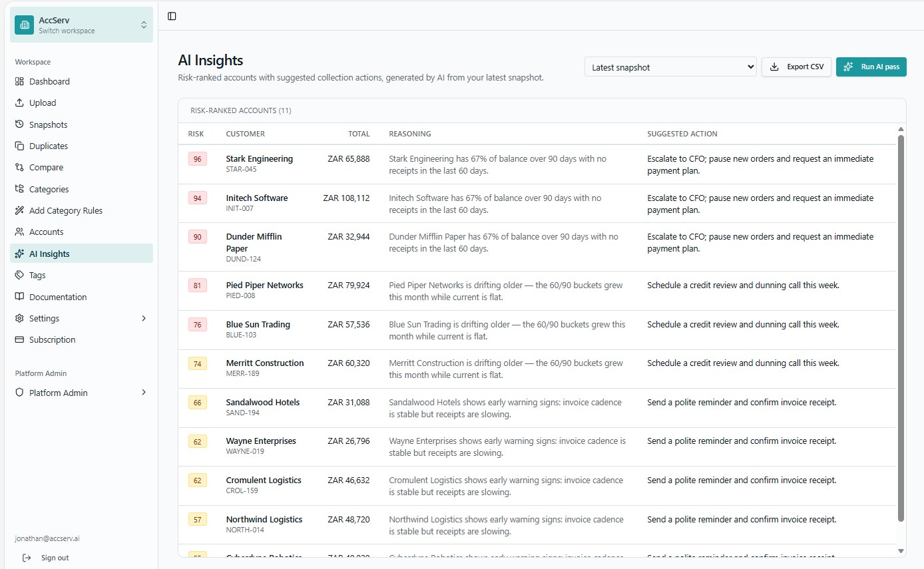
Task: Click the Settings gear icon
Action: point(19,318)
